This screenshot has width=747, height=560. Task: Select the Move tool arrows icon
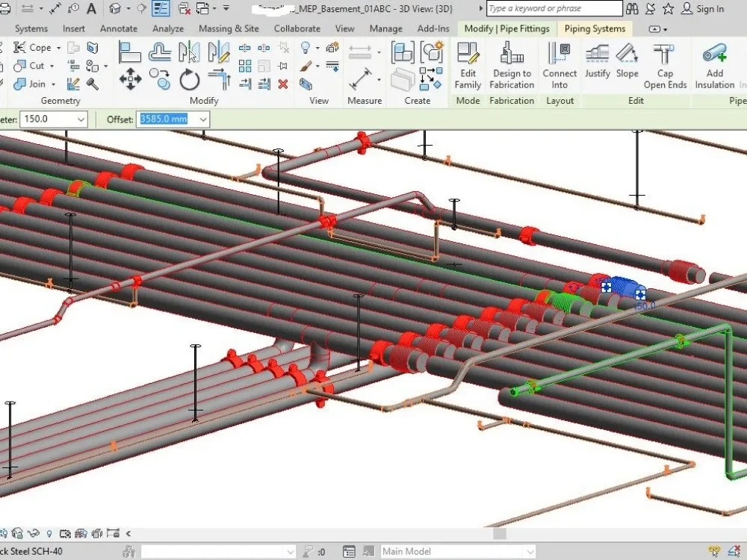pos(130,79)
